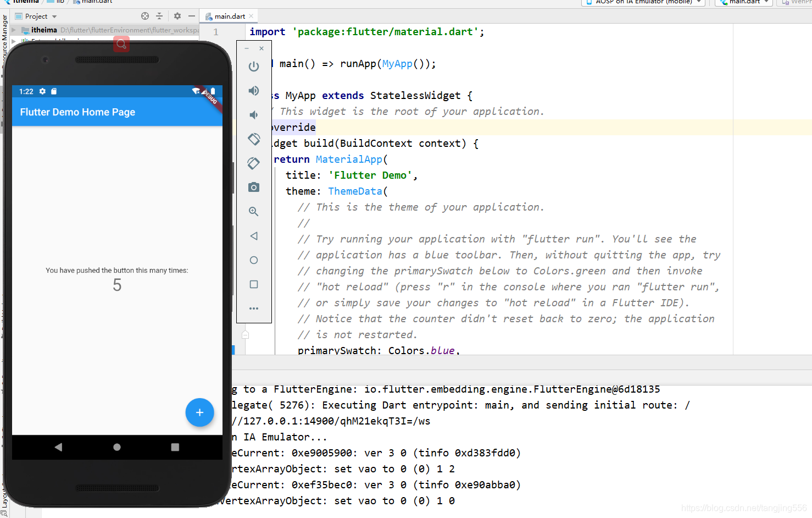Tap the Android home navigation button

117,447
